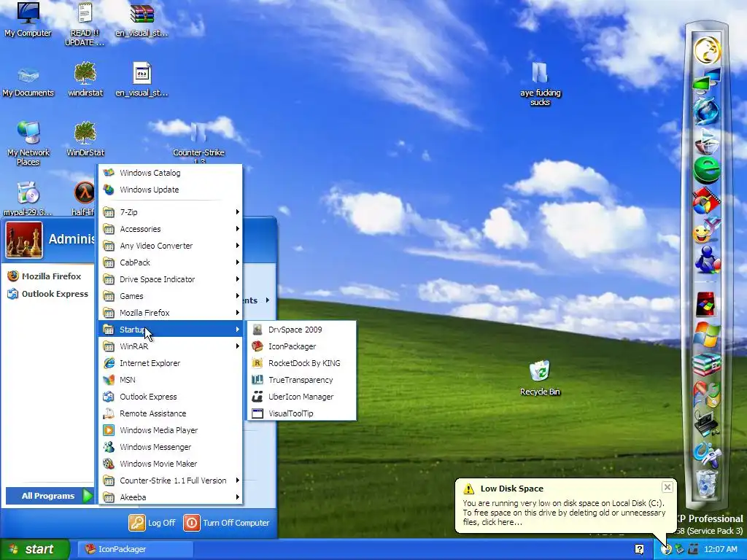Expand the WinRAR program folder

(171, 346)
